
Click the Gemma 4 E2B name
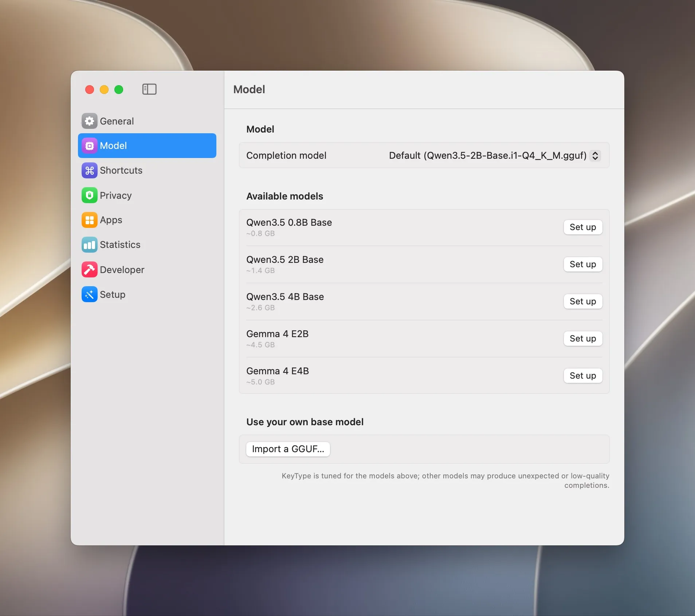pos(278,334)
